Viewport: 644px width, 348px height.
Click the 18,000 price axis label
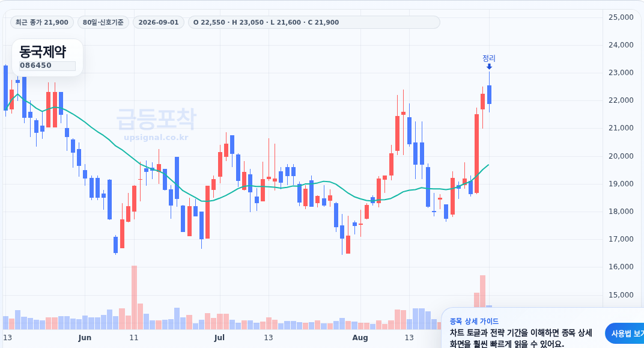coord(621,212)
